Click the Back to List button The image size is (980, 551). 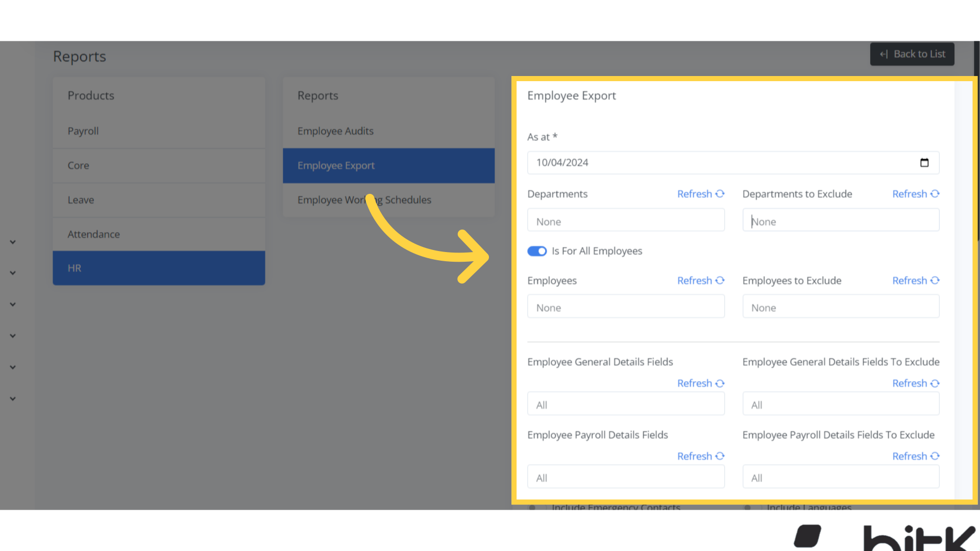click(x=912, y=54)
